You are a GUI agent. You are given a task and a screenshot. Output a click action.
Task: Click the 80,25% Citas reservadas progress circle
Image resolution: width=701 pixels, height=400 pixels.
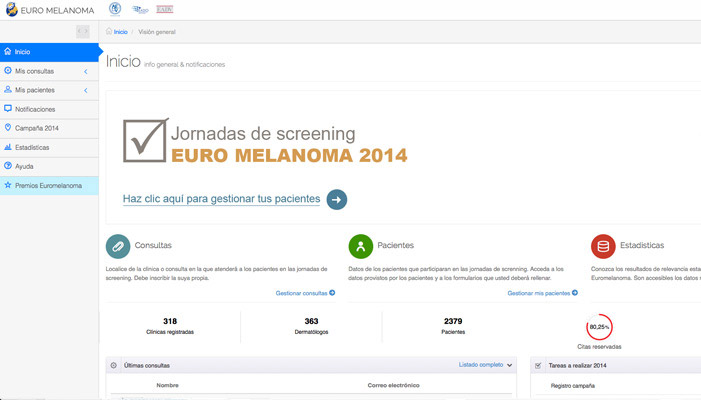(x=599, y=327)
